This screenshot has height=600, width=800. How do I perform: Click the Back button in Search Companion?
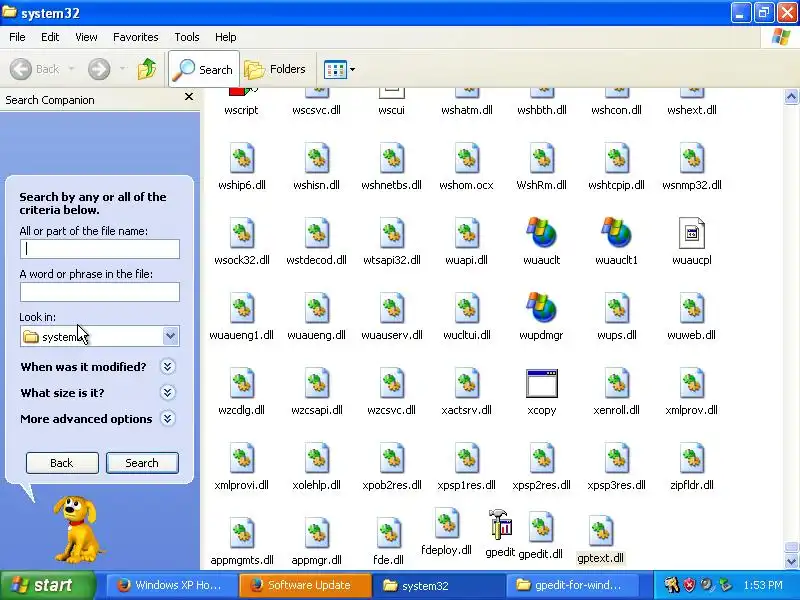click(62, 463)
